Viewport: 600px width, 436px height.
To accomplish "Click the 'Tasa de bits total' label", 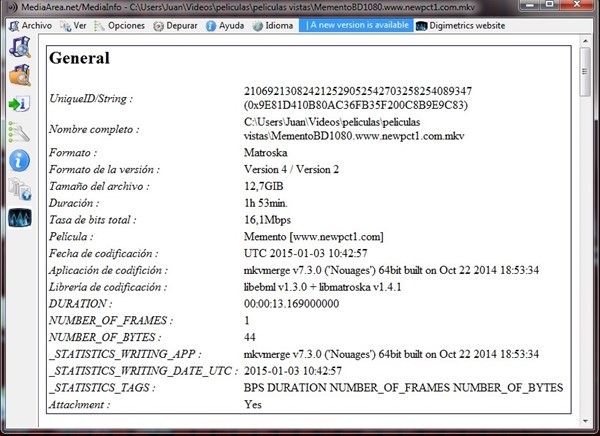I will pos(93,220).
